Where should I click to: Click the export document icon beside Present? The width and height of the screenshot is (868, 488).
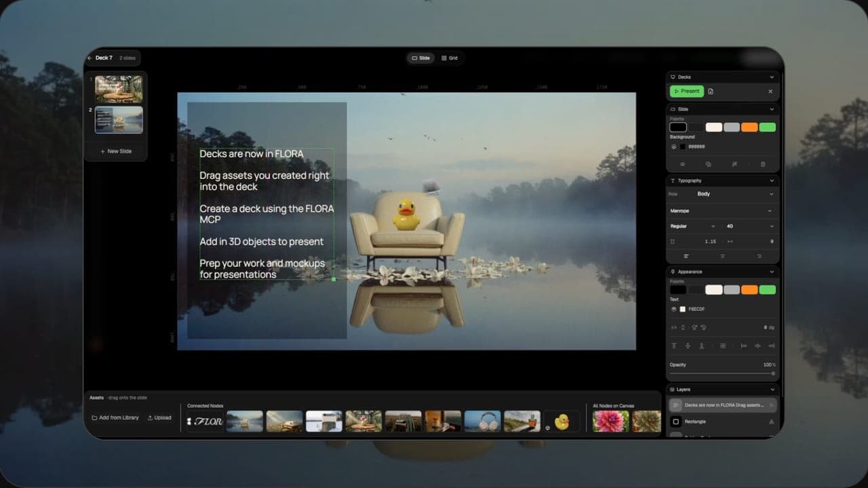[x=711, y=91]
